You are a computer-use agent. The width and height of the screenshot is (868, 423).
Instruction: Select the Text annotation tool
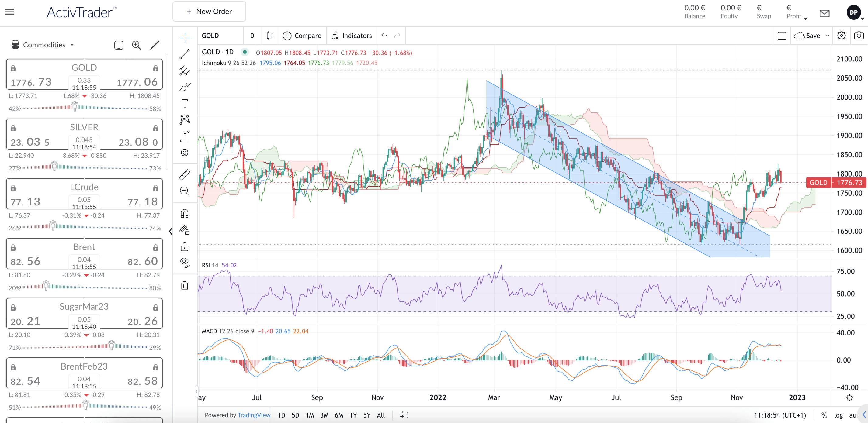coord(185,103)
